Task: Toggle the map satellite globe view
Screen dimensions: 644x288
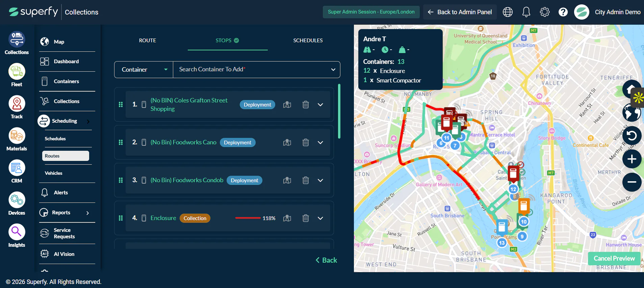Action: pyautogui.click(x=632, y=113)
